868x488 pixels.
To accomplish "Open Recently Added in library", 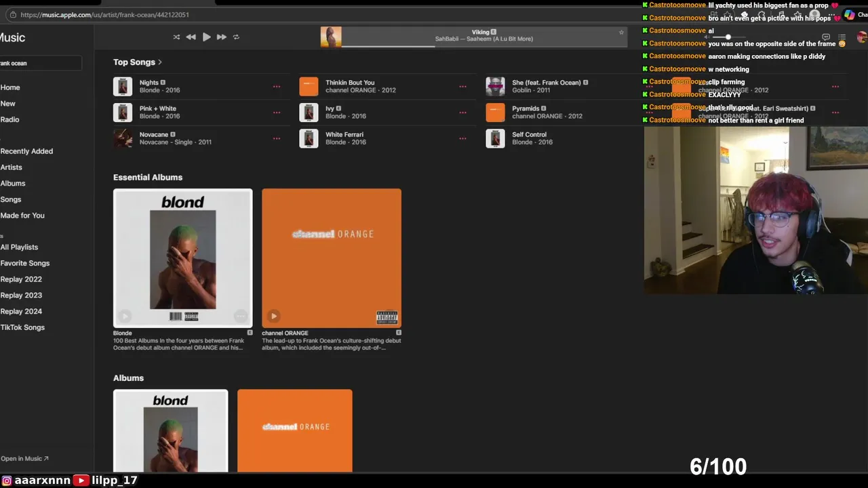I will coord(26,151).
